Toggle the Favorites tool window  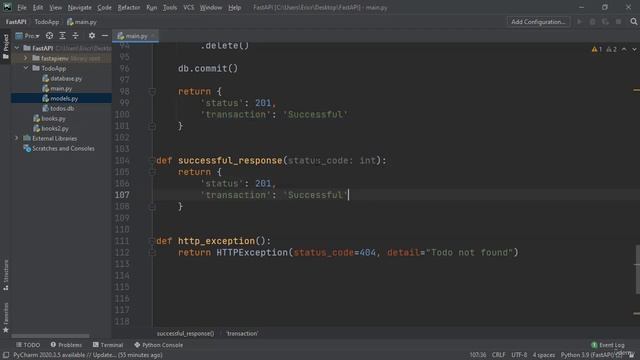point(5,317)
